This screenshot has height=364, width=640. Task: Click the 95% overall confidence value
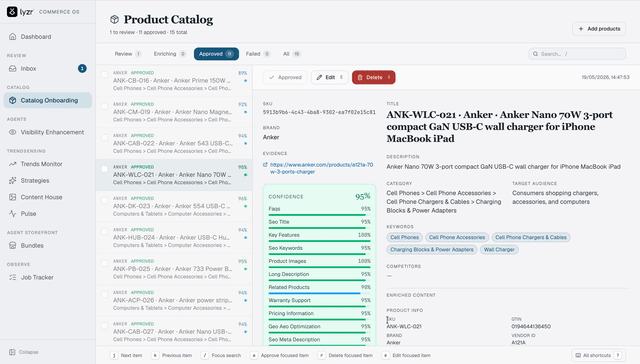[362, 197]
